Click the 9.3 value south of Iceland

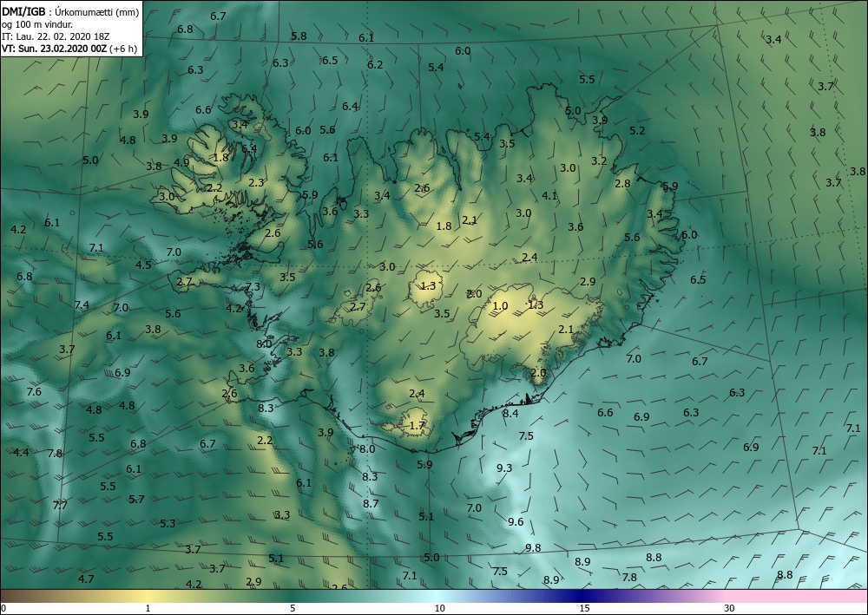(504, 468)
